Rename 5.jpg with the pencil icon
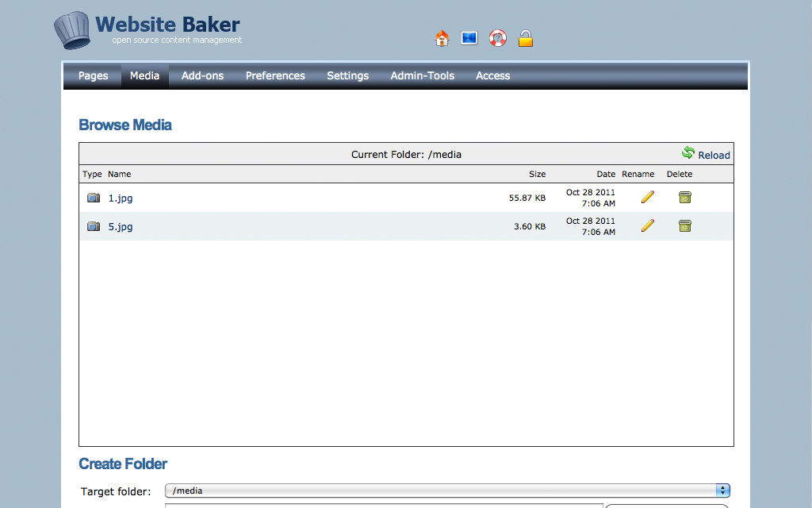Viewport: 812px width, 508px height. point(648,225)
